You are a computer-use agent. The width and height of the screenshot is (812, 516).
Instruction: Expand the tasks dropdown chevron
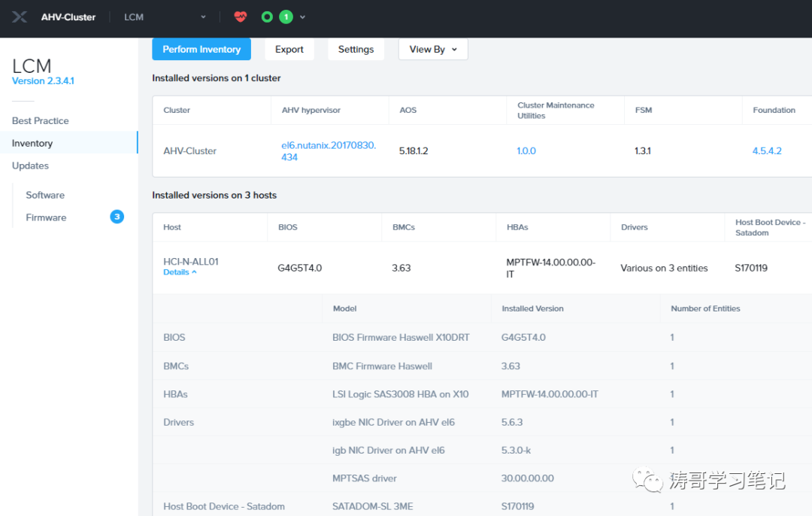click(302, 17)
